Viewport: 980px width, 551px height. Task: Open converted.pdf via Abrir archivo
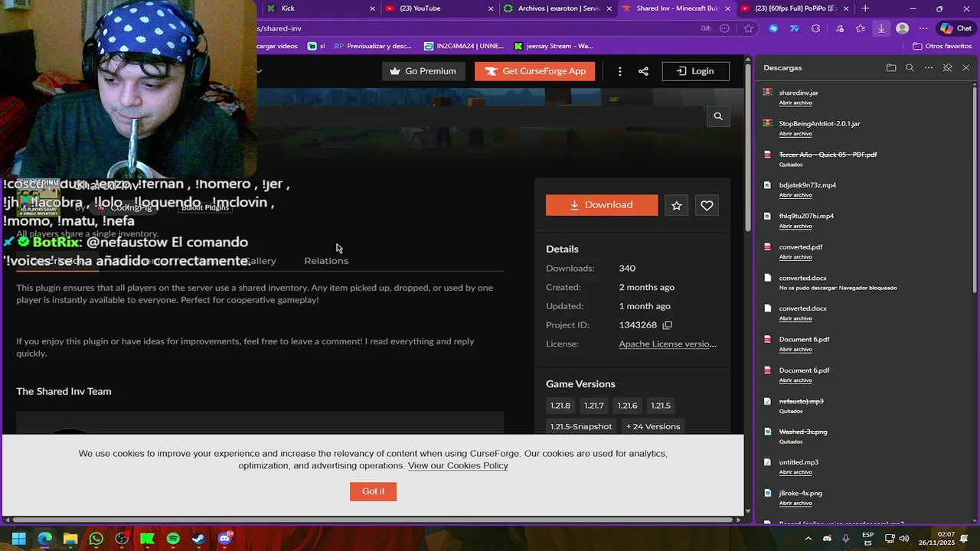(795, 257)
